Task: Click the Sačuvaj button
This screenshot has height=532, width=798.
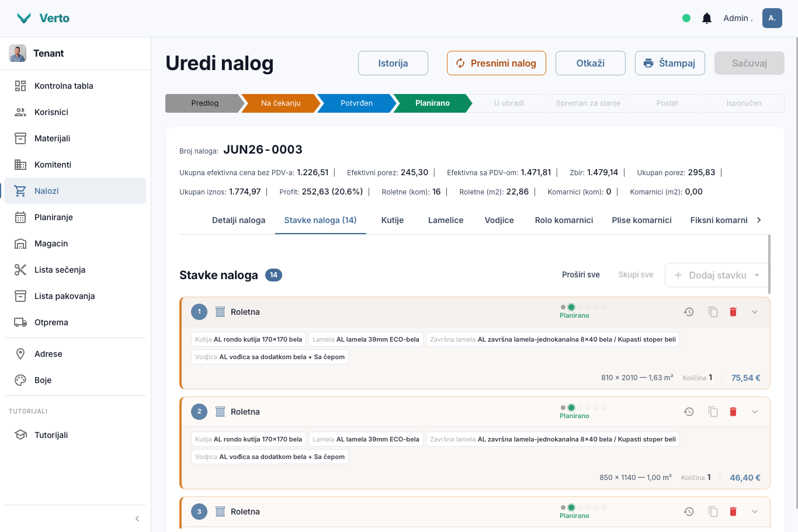Action: click(750, 63)
